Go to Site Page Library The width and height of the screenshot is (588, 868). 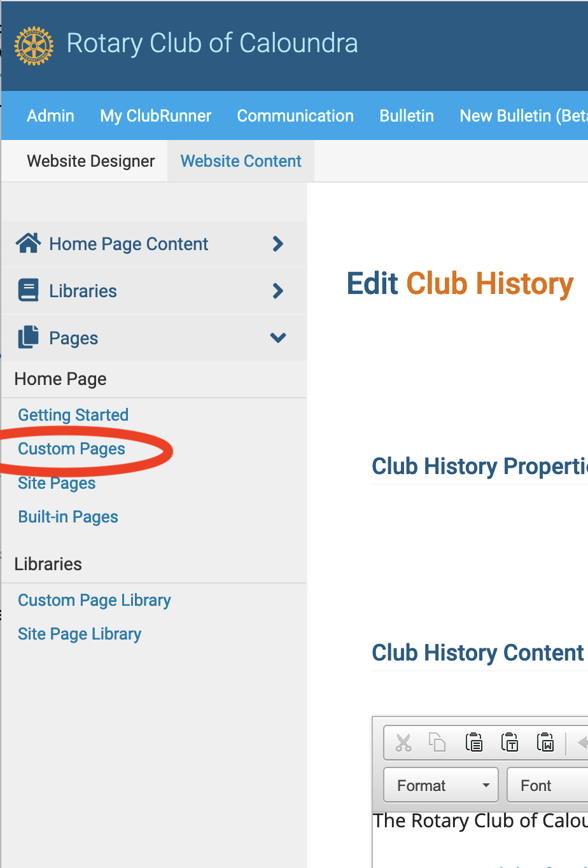(80, 634)
